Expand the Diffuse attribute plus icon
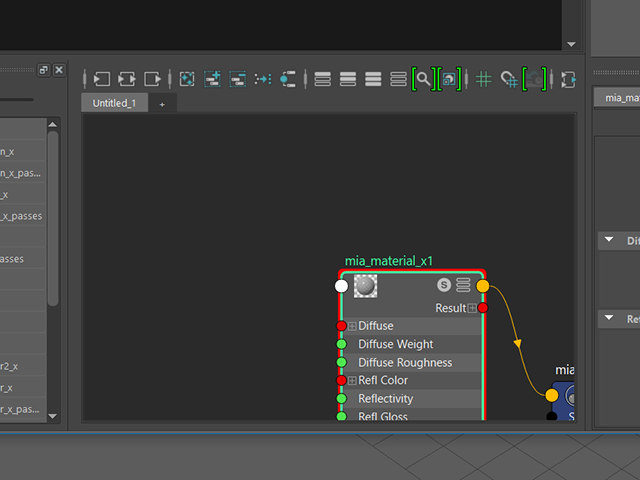This screenshot has height=480, width=640. [x=352, y=326]
